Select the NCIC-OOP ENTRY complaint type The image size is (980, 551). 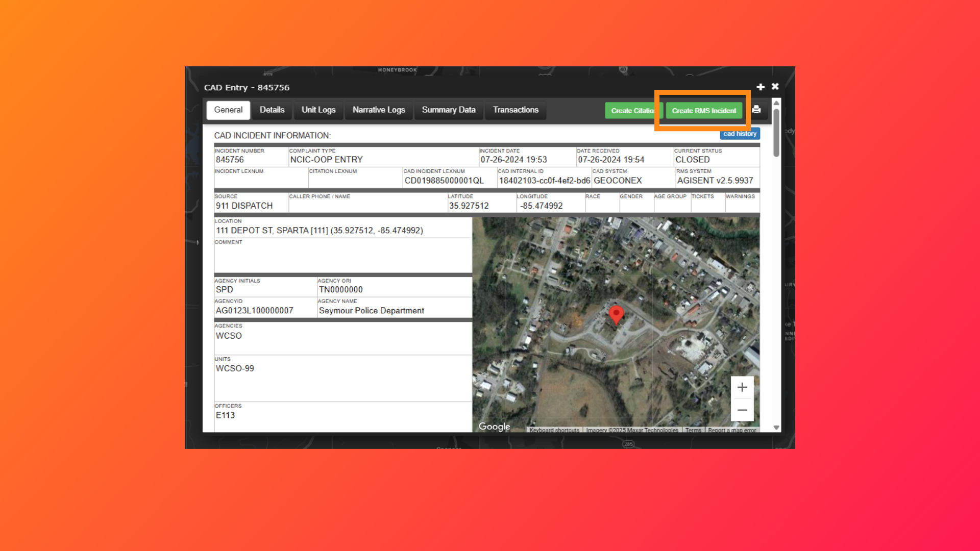pos(326,160)
